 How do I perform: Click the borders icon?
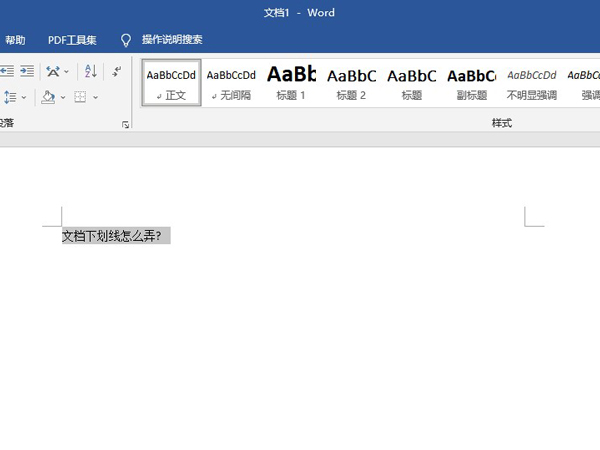81,97
